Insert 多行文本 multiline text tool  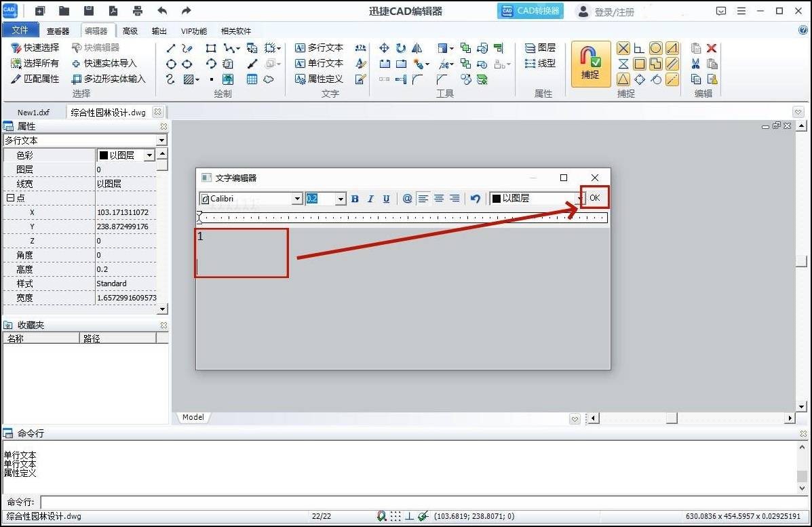pos(319,47)
